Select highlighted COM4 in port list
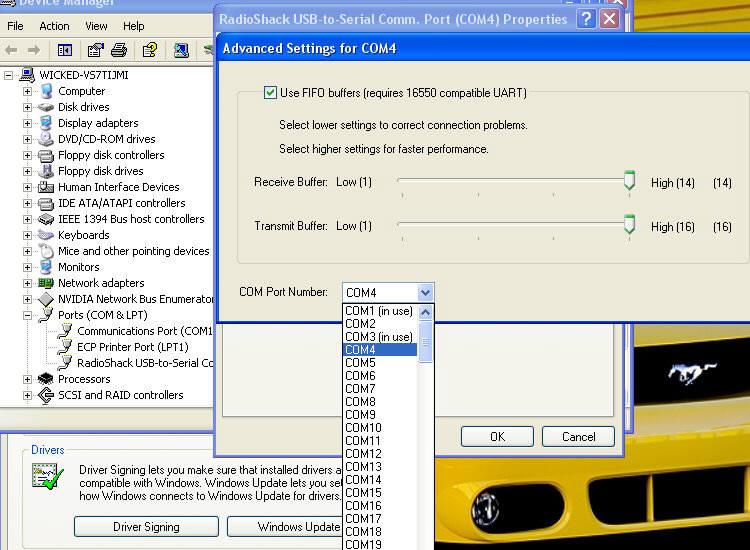 coord(380,350)
